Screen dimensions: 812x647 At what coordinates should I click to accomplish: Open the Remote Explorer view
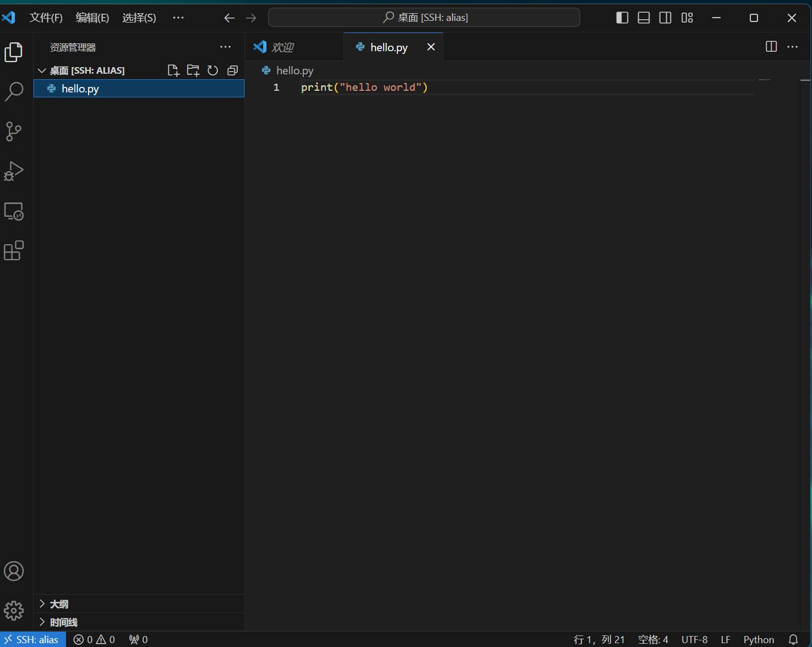[x=14, y=211]
